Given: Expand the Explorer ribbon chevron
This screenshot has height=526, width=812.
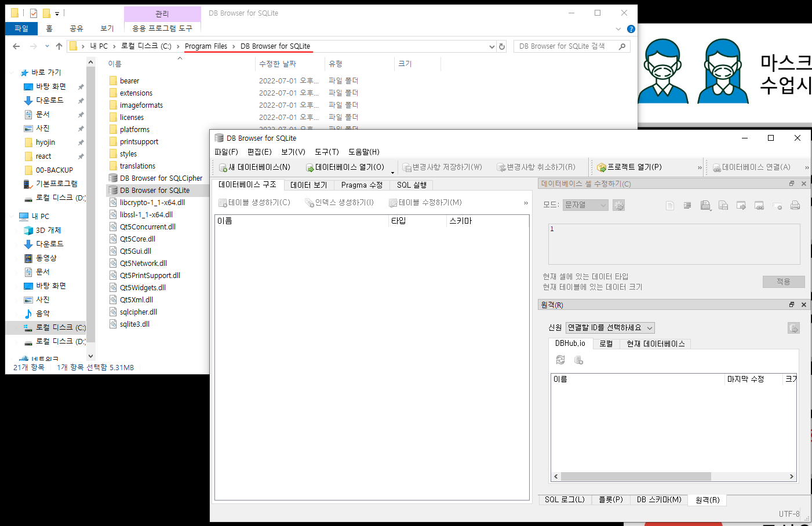Looking at the screenshot, I should click(618, 29).
